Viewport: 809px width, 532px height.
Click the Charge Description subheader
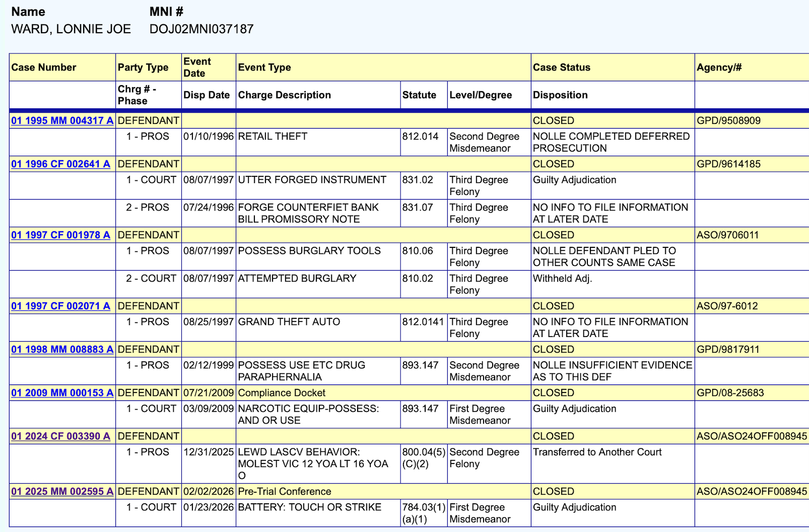point(285,95)
